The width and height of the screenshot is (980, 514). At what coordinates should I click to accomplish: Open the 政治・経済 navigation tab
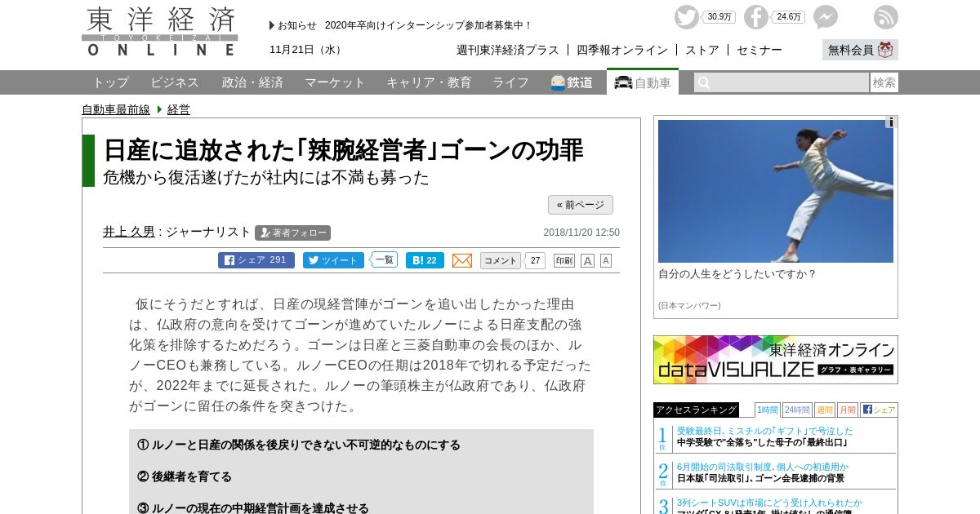(252, 82)
